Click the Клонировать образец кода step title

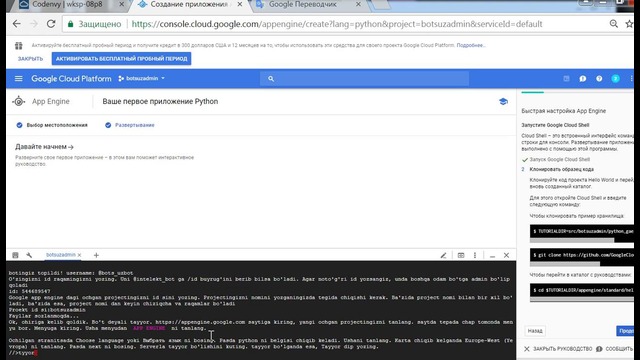coord(562,169)
